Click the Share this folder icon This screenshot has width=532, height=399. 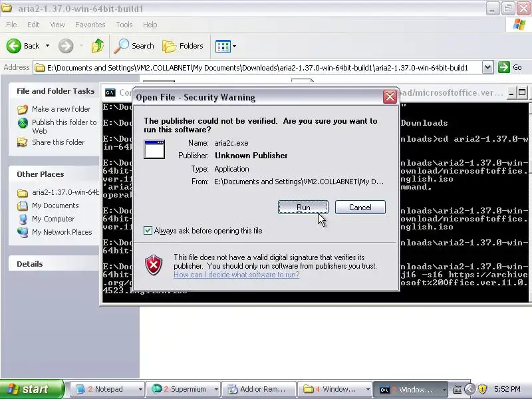(x=23, y=142)
